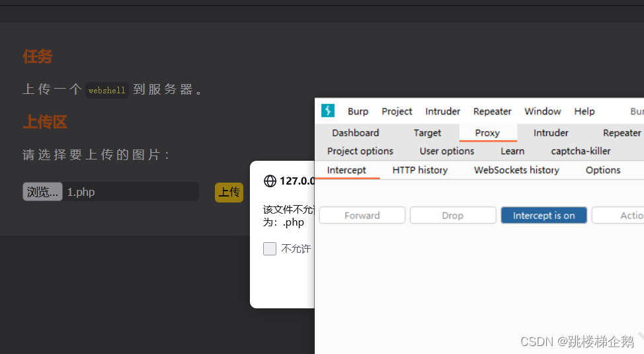Open the Learn tab
Screen dimensions: 644x354
[512, 152]
